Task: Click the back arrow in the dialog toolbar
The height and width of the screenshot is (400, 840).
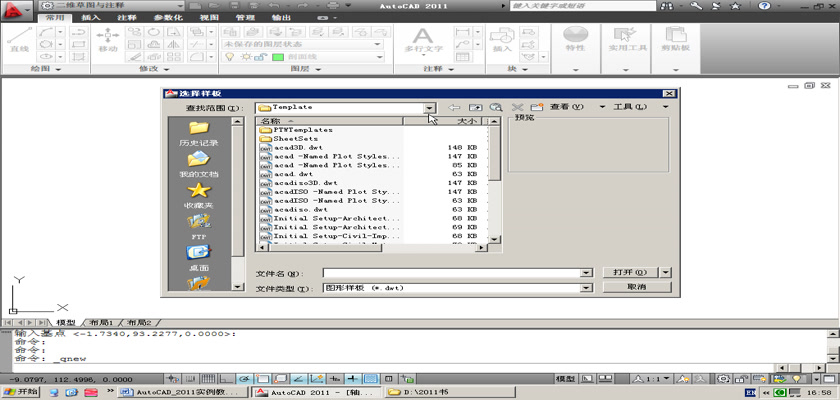Action: point(454,107)
